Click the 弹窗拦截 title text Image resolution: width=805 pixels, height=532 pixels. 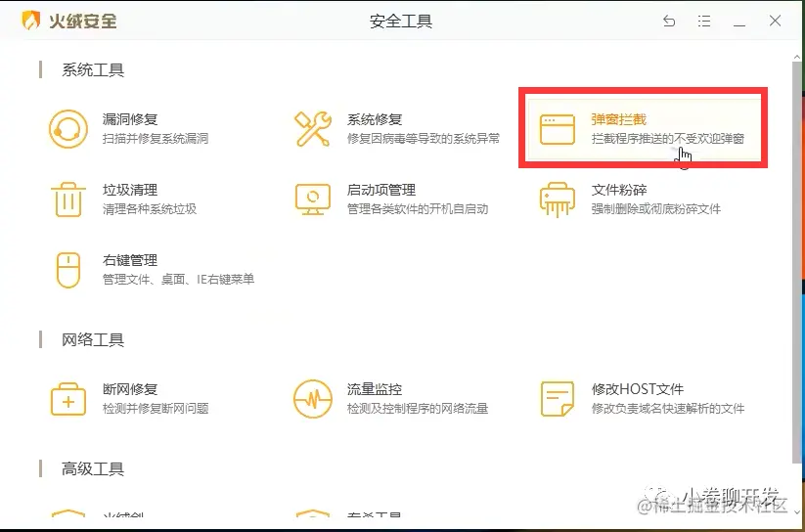(618, 119)
